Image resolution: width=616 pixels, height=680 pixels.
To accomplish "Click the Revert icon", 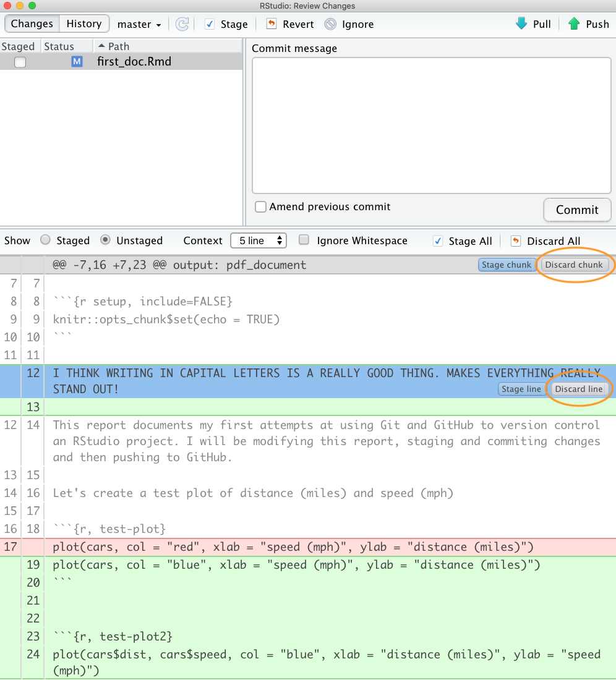I will [271, 23].
